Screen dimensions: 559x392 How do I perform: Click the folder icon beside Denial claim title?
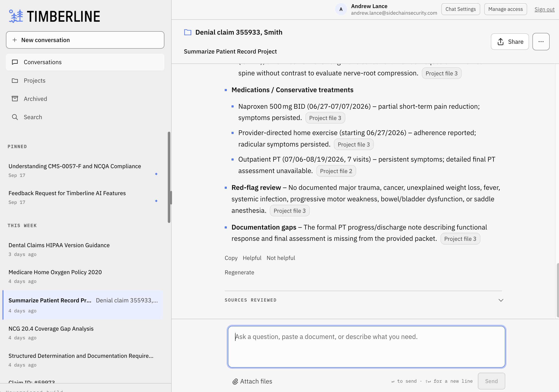[x=188, y=32]
